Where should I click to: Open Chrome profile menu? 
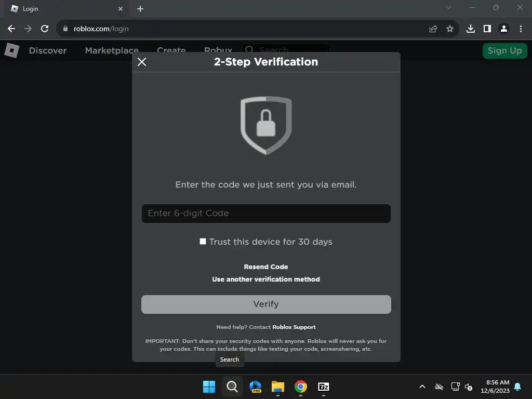click(x=504, y=29)
